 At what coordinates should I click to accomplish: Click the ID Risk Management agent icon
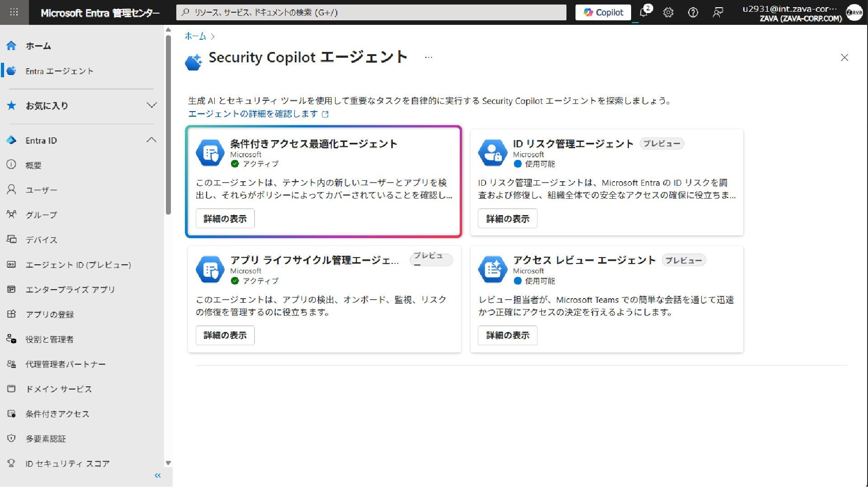coord(492,153)
